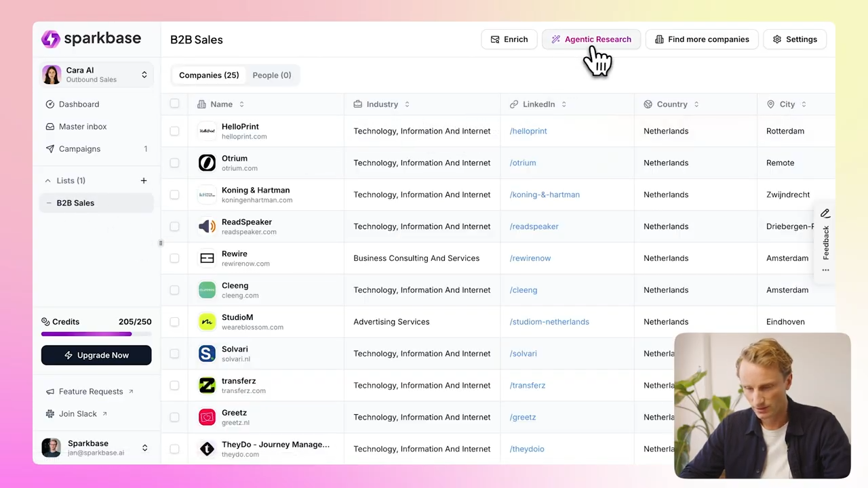
Task: Click Cara AI avatar picture
Action: pos(52,75)
